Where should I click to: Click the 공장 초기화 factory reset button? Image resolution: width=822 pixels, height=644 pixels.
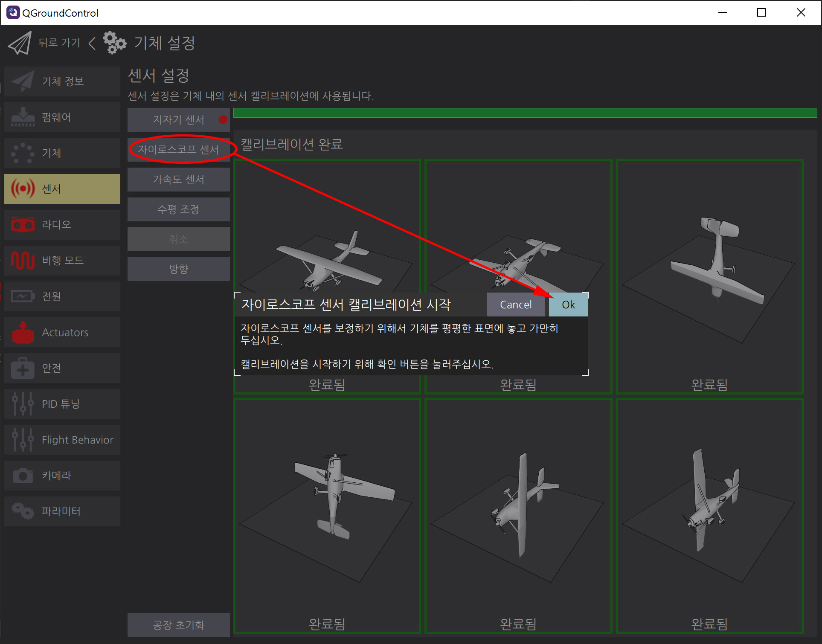point(178,625)
